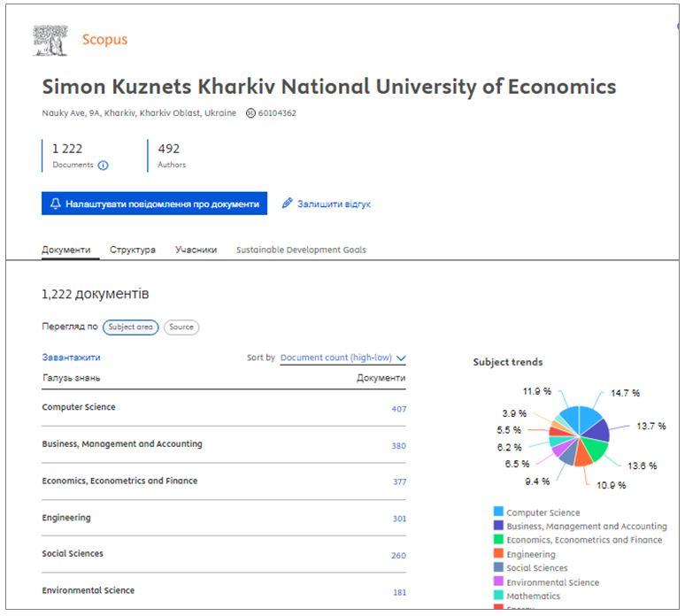Open the Document count (high-low) sort dropdown
Viewport: 685px width, 616px height.
[x=336, y=358]
